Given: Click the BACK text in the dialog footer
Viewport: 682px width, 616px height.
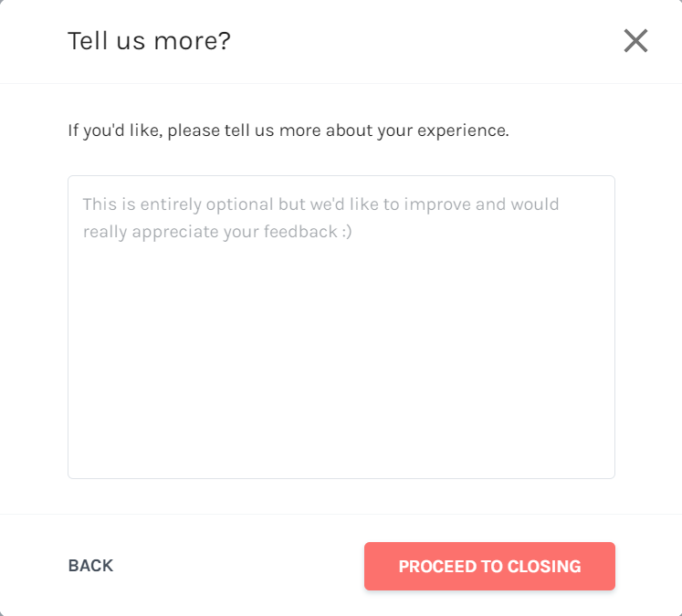Looking at the screenshot, I should [x=90, y=566].
